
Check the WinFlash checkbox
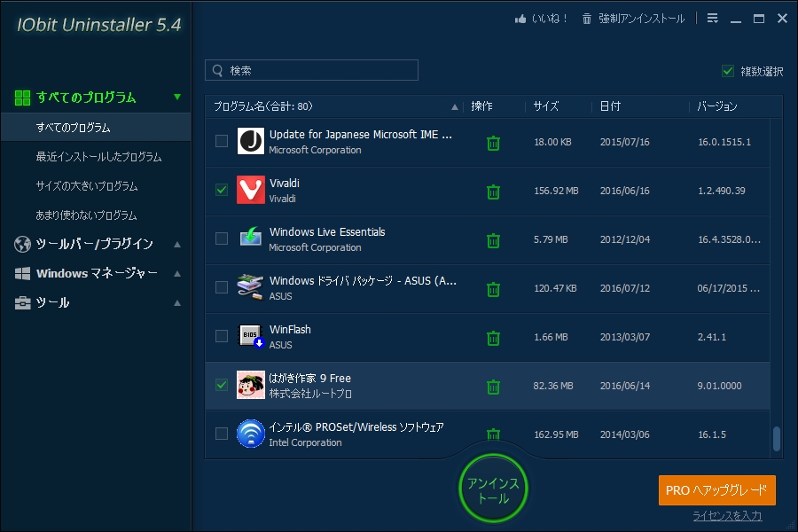point(222,336)
